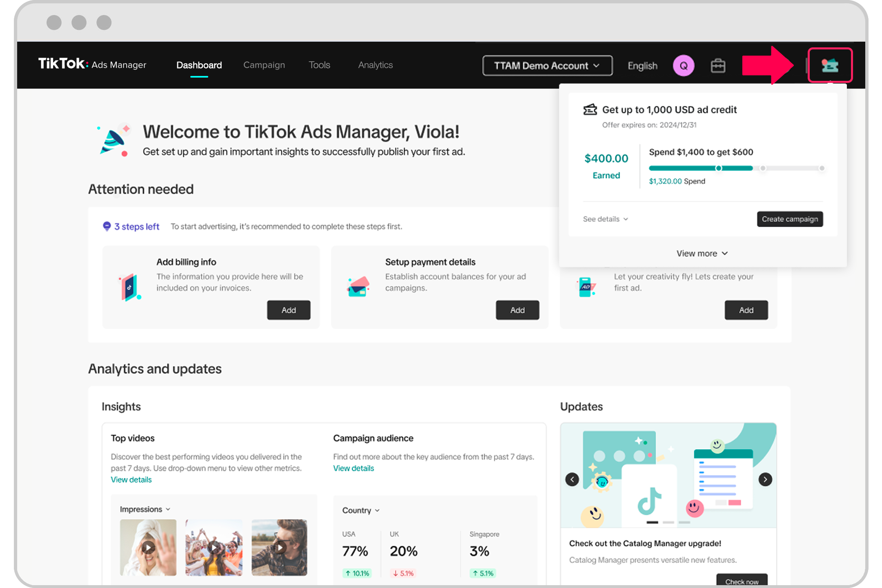882x588 pixels.
Task: Open the Country audience dropdown
Action: [361, 510]
